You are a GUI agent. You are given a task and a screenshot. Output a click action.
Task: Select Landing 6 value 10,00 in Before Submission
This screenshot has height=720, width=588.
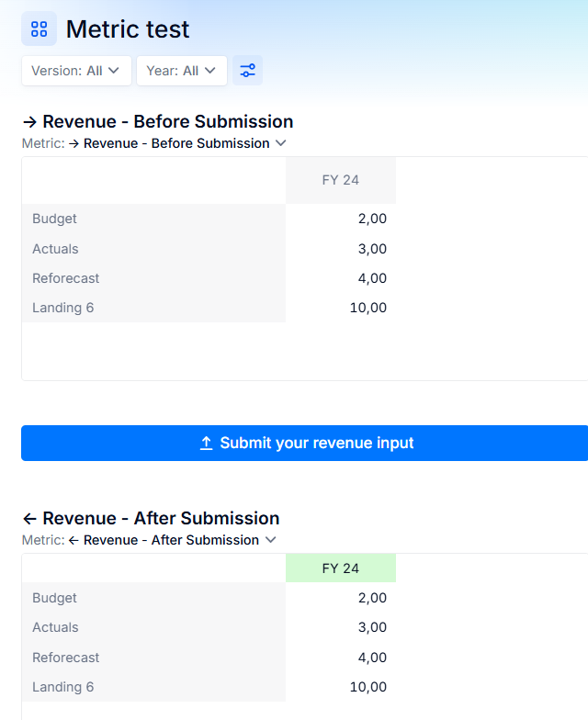click(368, 308)
